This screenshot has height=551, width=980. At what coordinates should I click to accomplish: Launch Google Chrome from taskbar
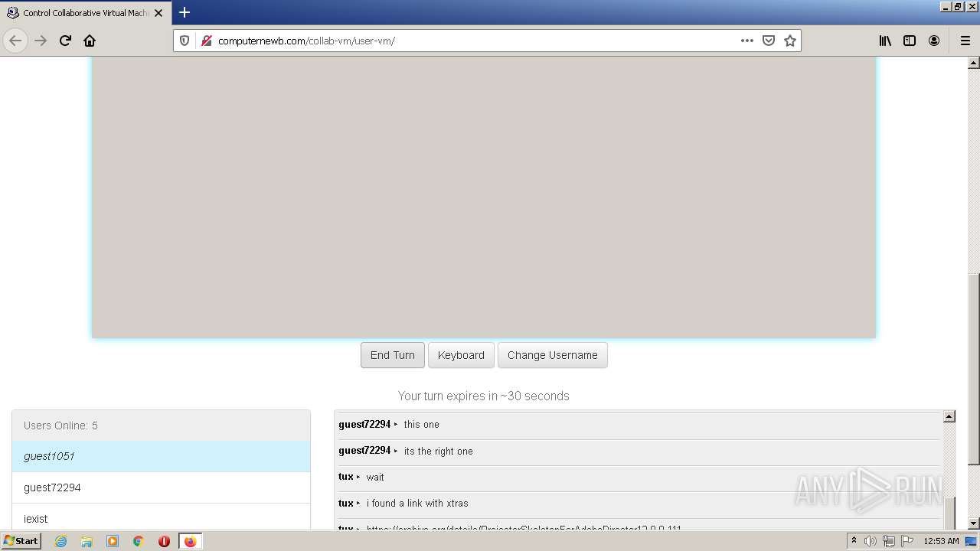pos(139,541)
